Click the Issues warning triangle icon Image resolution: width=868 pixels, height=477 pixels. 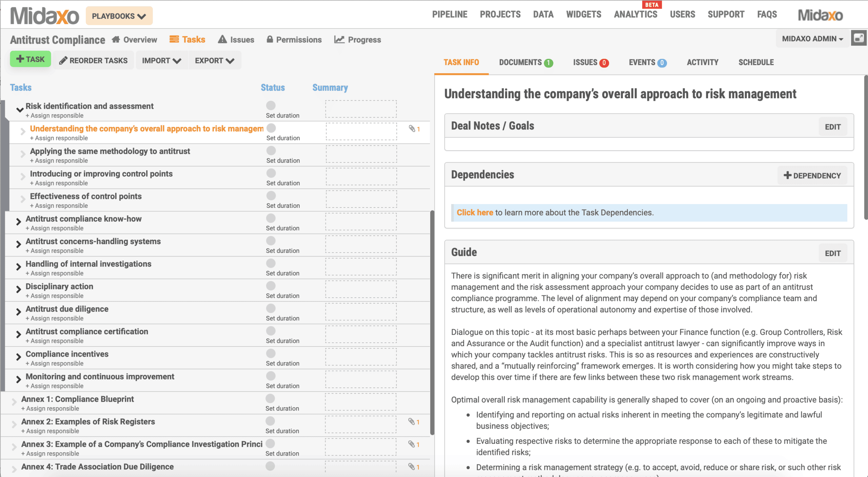222,39
